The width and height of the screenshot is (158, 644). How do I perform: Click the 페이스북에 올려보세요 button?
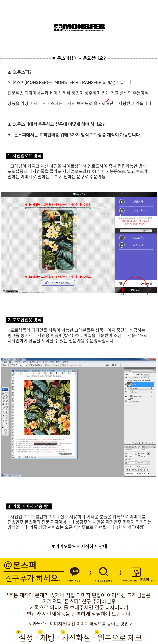tap(58, 283)
